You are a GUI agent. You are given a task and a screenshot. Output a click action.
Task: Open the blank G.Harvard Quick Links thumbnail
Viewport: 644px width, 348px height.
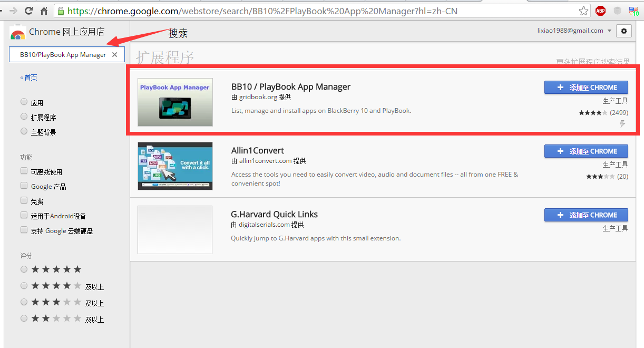pyautogui.click(x=175, y=230)
